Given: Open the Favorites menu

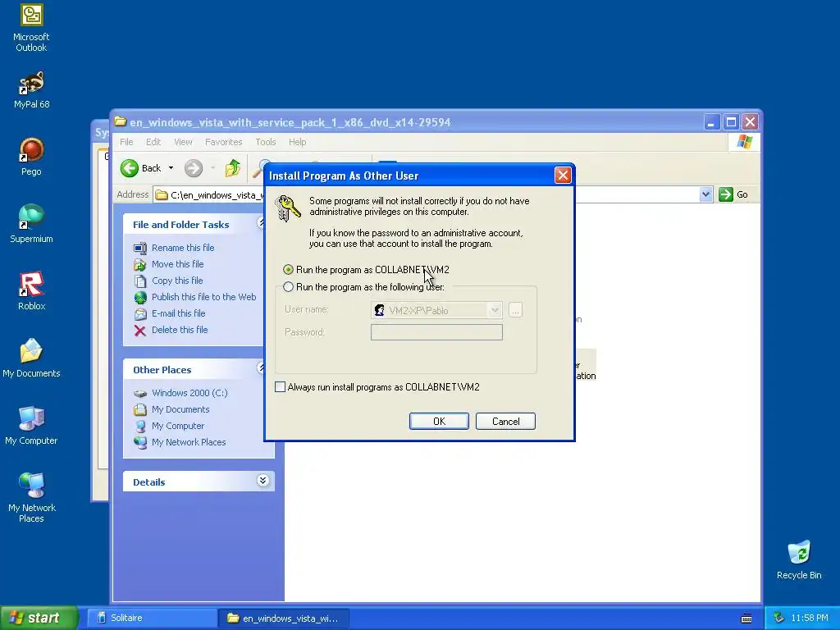Looking at the screenshot, I should coord(223,142).
